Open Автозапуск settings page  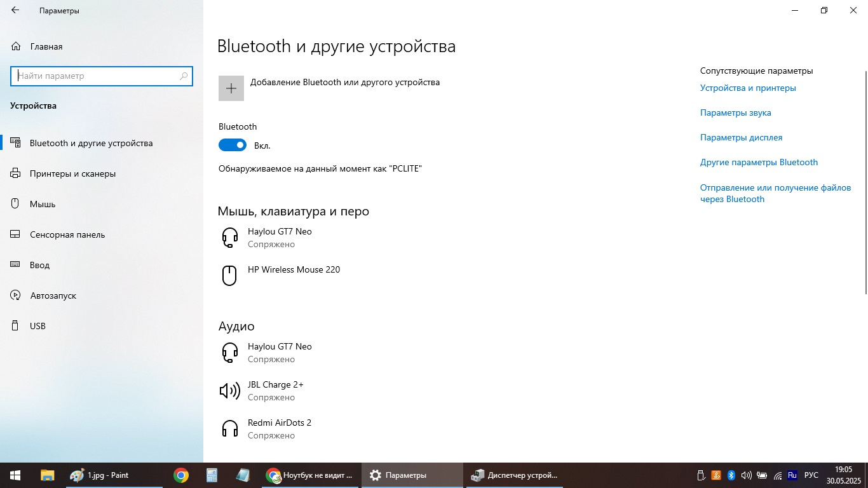tap(102, 295)
